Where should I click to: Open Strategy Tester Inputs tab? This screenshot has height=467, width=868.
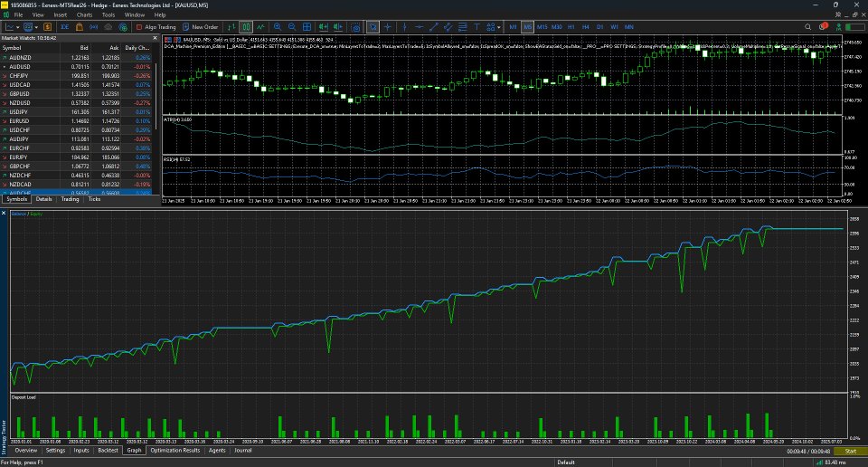(x=81, y=451)
